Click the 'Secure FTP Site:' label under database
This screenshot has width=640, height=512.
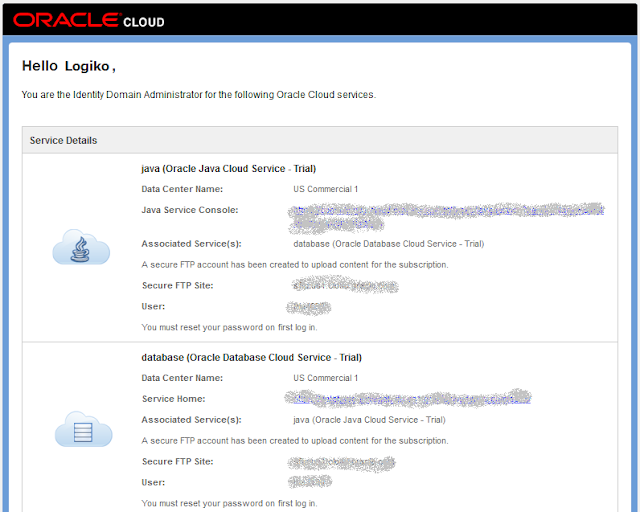[178, 461]
